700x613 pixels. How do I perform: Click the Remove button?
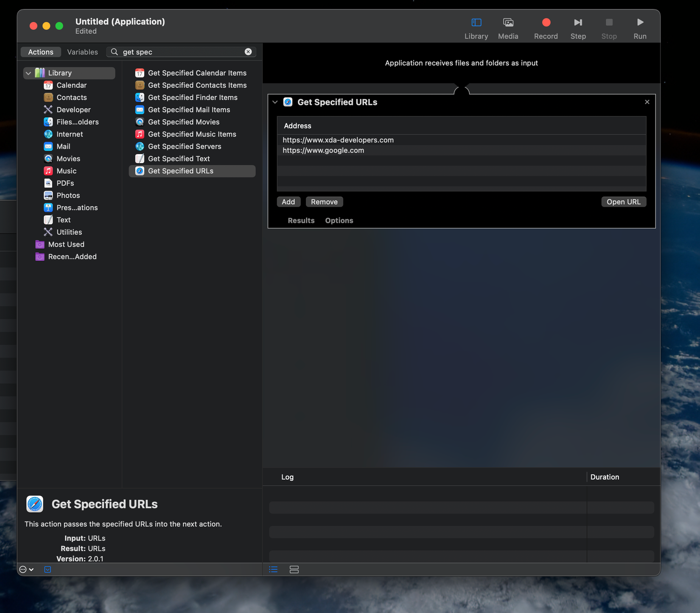[324, 202]
